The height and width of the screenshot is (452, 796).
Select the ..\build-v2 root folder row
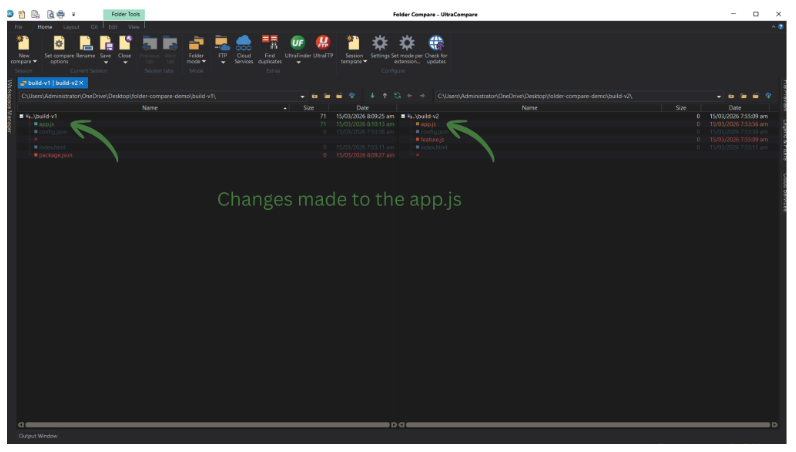pyautogui.click(x=589, y=116)
